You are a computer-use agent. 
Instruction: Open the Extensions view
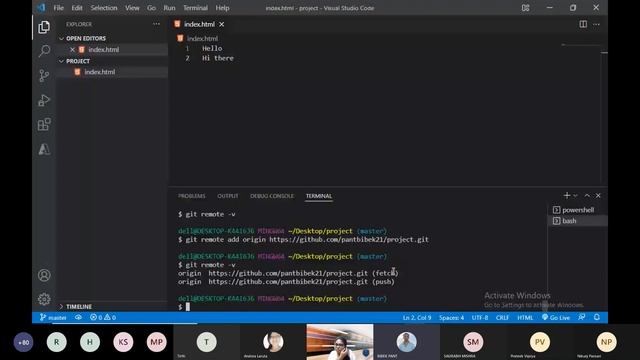click(44, 124)
